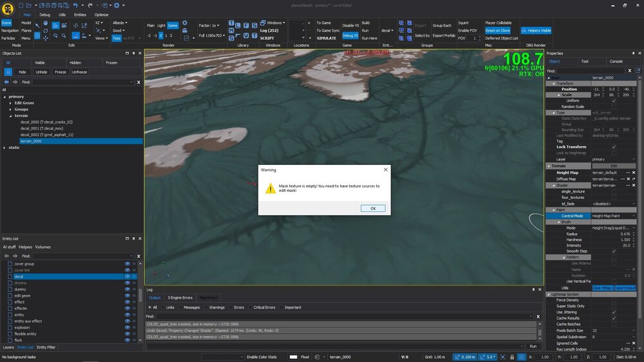
Task: Toggle the Lock Transform checkbox
Action: point(613,147)
